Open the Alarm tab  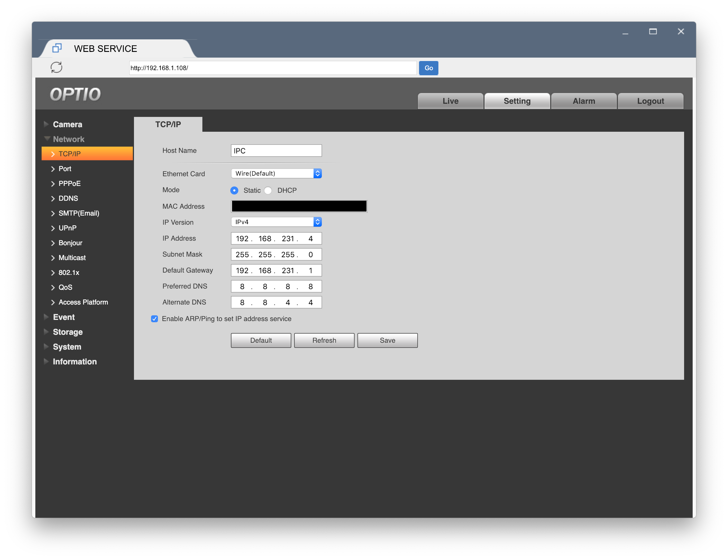coord(583,101)
